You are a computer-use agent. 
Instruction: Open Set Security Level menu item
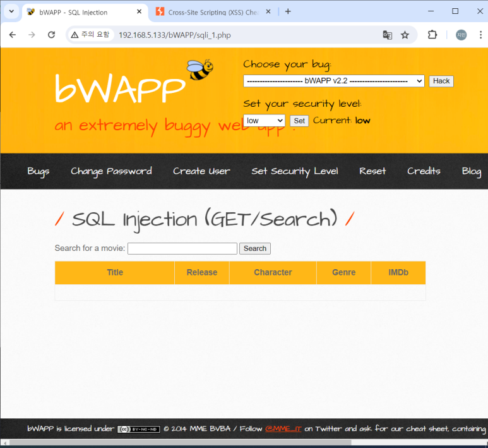tap(295, 171)
